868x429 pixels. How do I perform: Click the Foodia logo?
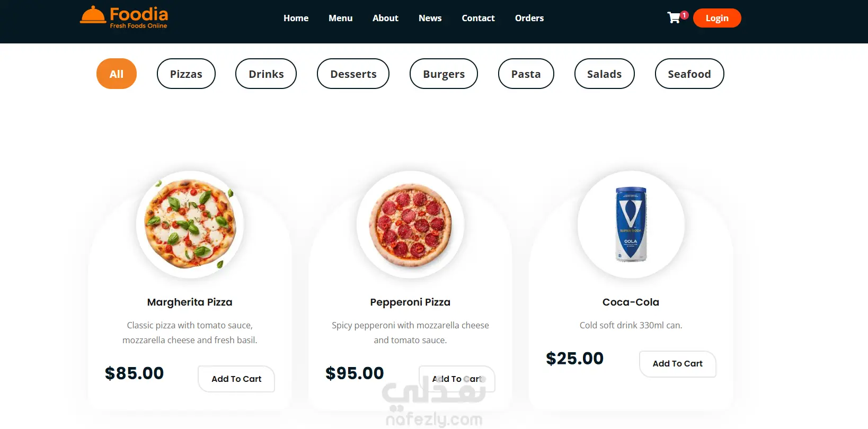[x=124, y=17]
